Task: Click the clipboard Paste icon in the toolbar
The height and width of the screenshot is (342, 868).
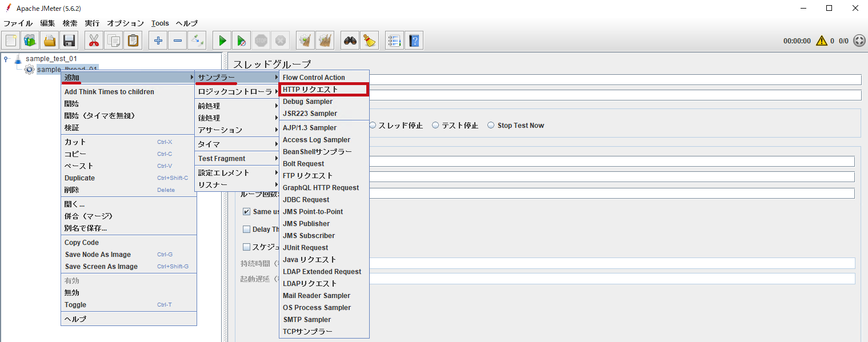Action: click(x=133, y=41)
